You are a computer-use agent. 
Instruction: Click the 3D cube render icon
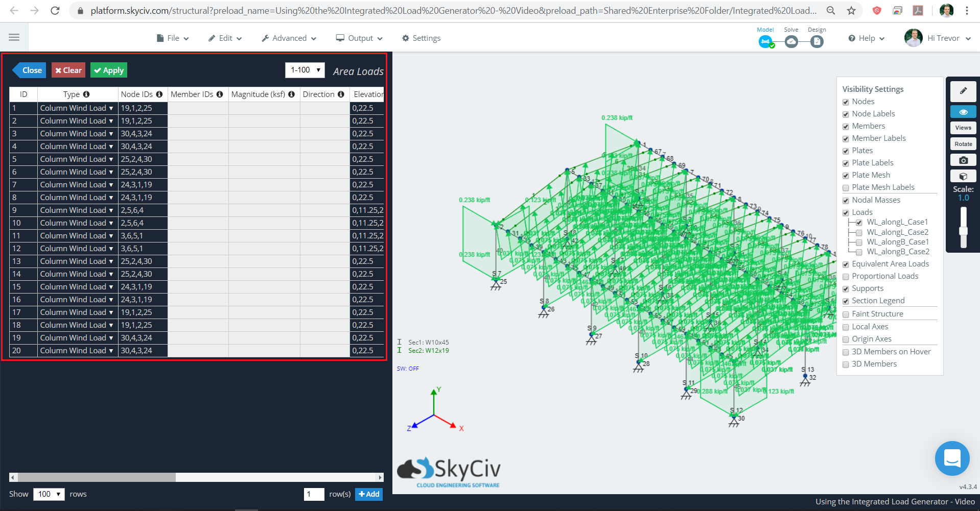(963, 176)
